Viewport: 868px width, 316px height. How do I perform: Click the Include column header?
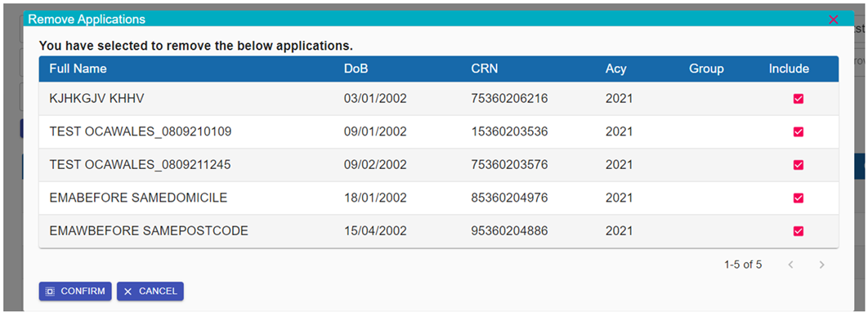point(789,69)
